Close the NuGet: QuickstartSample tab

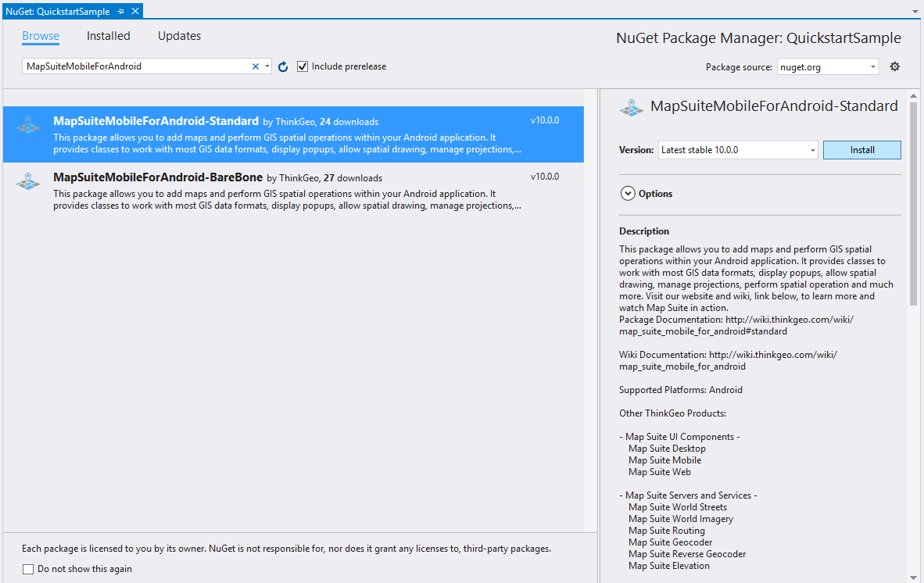135,11
